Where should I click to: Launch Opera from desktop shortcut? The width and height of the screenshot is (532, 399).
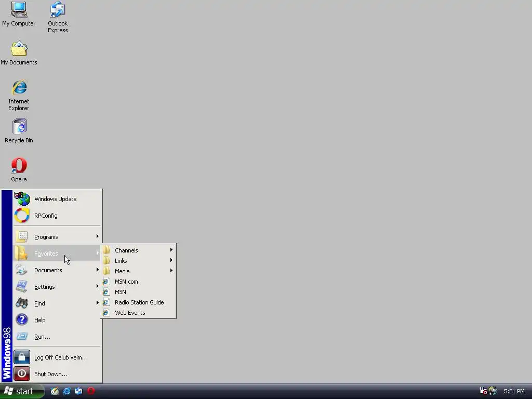tap(19, 170)
